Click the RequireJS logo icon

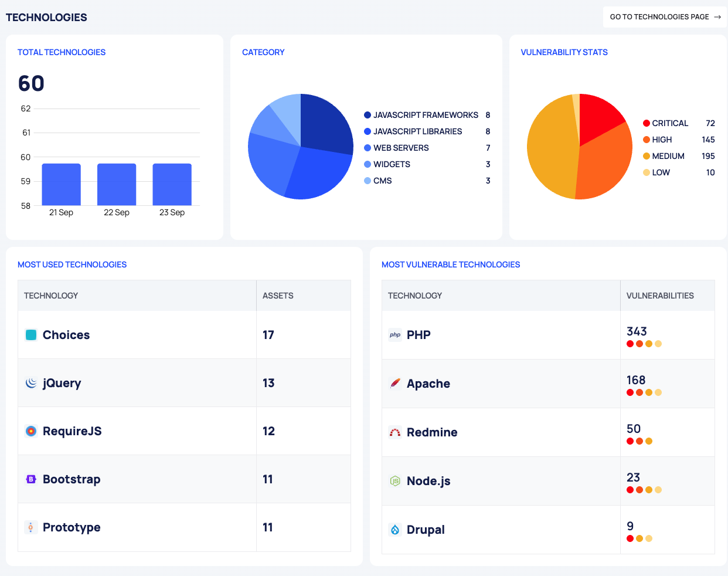31,431
